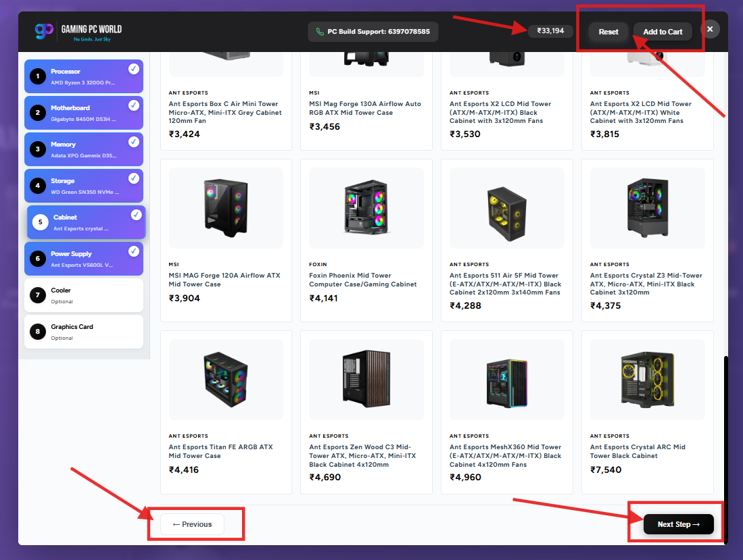Image resolution: width=743 pixels, height=560 pixels.
Task: Click the ₹7,540 price
Action: (x=606, y=470)
